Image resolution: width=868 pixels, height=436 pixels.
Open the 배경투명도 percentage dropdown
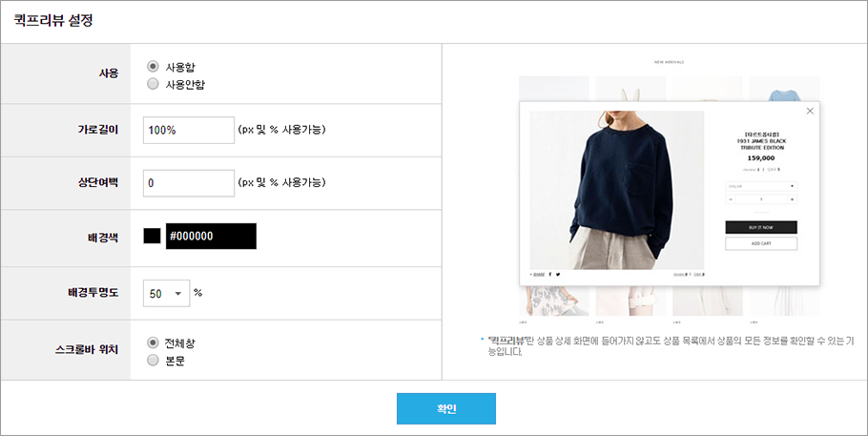(167, 293)
